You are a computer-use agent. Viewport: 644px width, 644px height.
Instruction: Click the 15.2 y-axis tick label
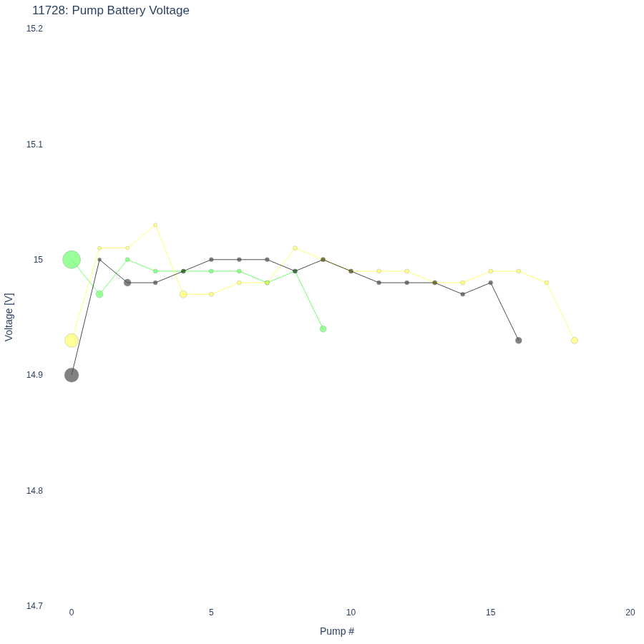pyautogui.click(x=34, y=29)
